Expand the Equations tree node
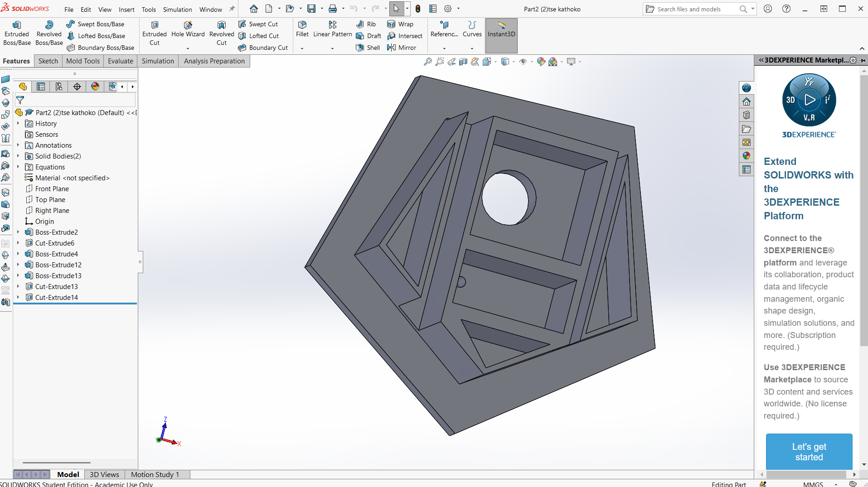Viewport: 868px width, 487px height. pyautogui.click(x=18, y=167)
